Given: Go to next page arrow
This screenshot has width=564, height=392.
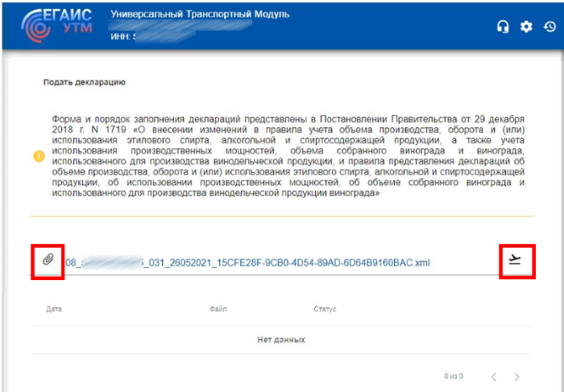Looking at the screenshot, I should [x=517, y=377].
